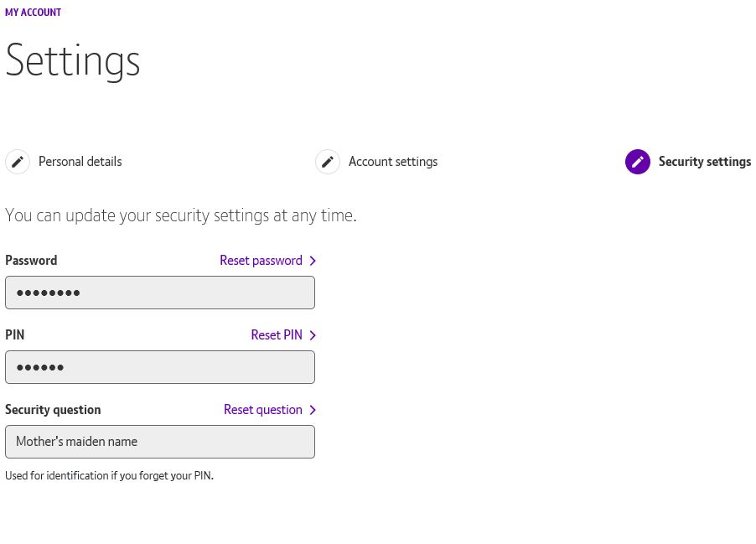Viewport: 756px width, 544px height.
Task: Click the masked PIN input field
Action: tap(160, 367)
